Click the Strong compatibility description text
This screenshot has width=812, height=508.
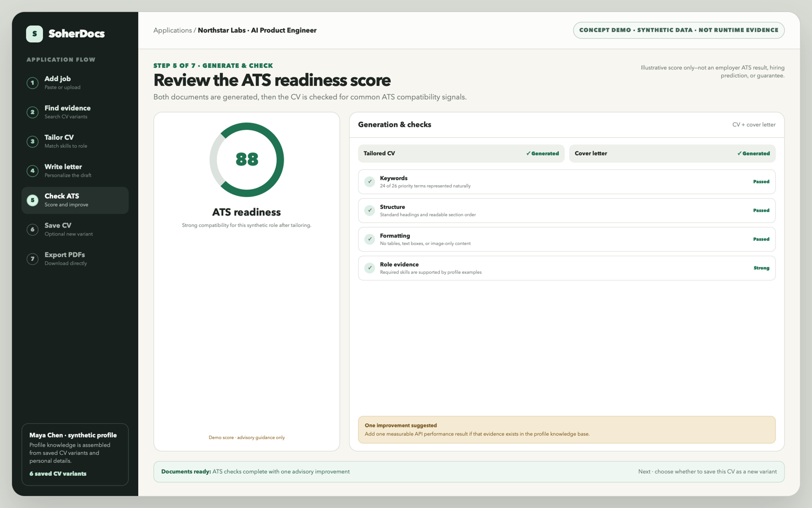click(246, 225)
